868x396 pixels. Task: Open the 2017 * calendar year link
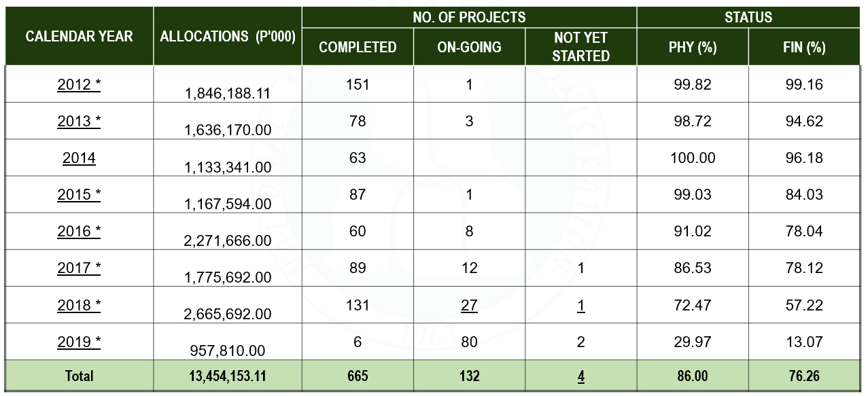pos(79,268)
